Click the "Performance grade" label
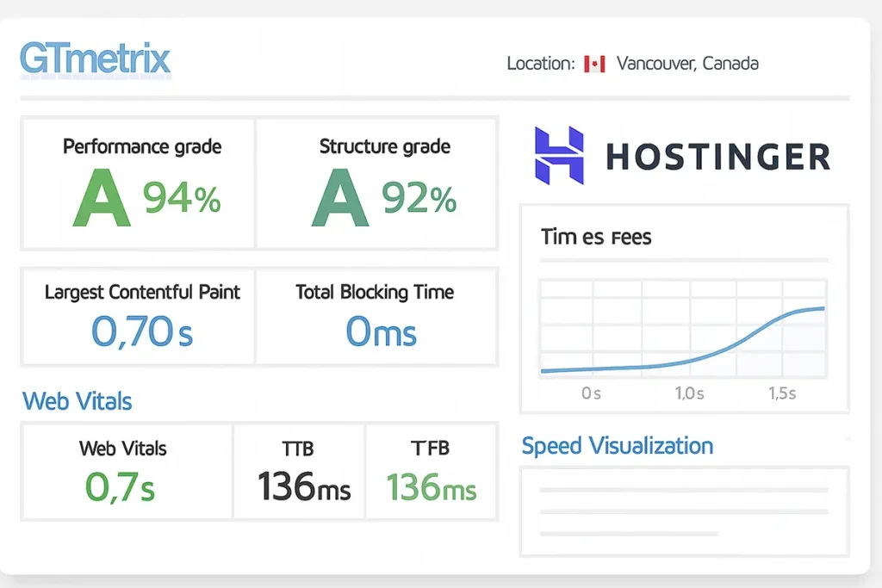Image resolution: width=882 pixels, height=588 pixels. click(142, 146)
